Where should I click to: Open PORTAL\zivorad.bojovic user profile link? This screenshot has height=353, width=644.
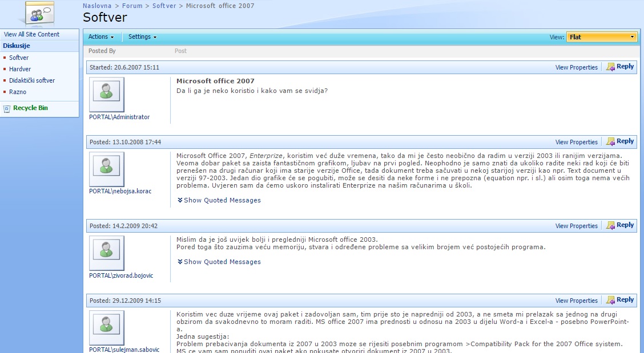[121, 275]
